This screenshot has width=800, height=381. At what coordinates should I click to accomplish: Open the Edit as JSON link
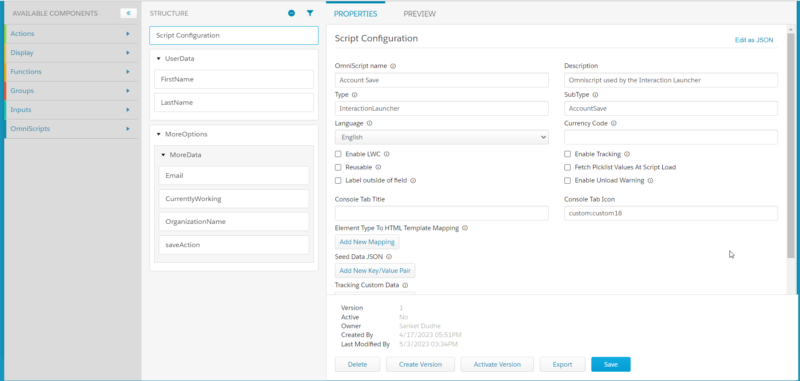pos(754,40)
